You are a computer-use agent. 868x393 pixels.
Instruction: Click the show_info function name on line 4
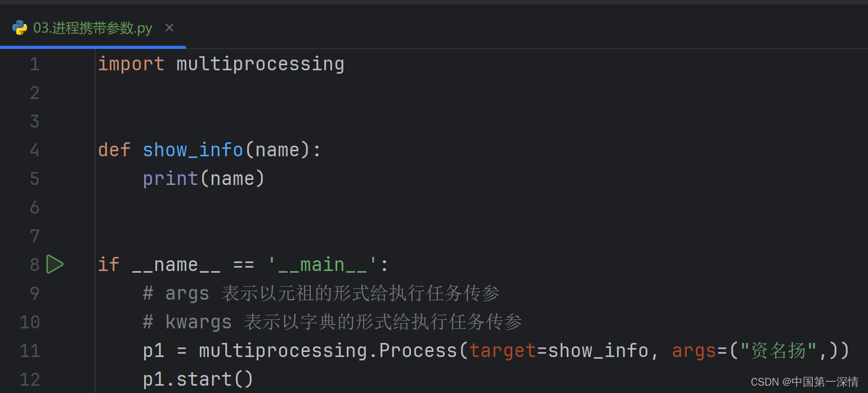click(193, 150)
